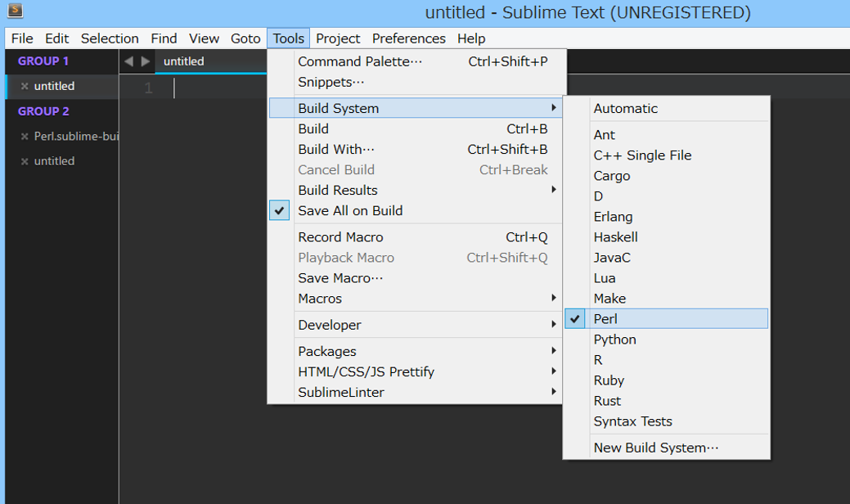Image resolution: width=850 pixels, height=504 pixels.
Task: Open the Goto menu
Action: point(245,38)
